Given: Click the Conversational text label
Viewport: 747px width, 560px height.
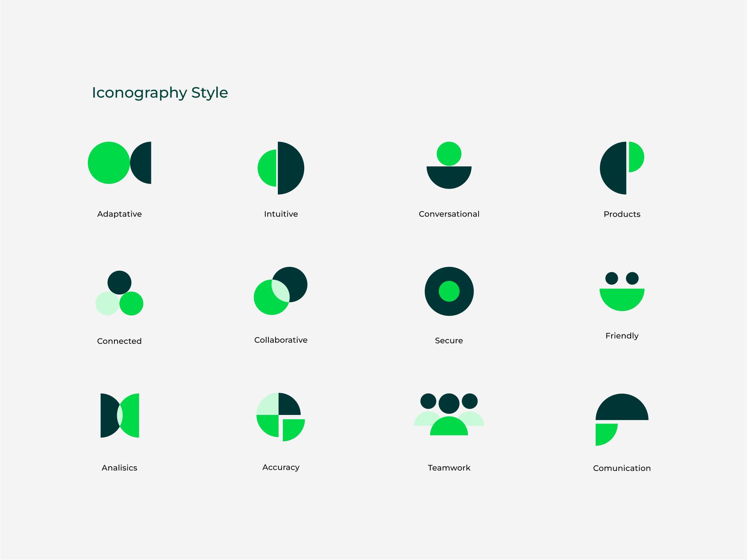Looking at the screenshot, I should click(x=449, y=214).
